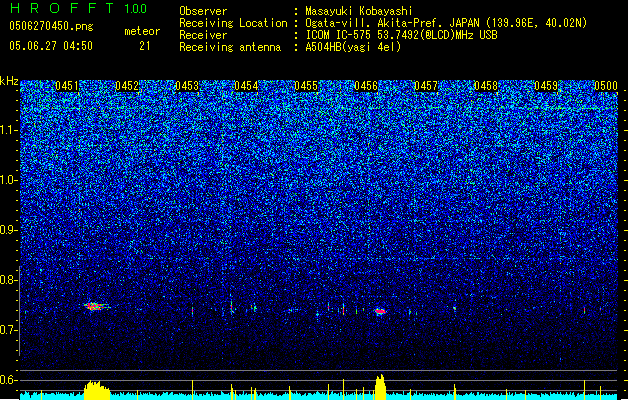629x400 pixels.
Task: Click the HROFFT title text
Action: click(x=62, y=8)
